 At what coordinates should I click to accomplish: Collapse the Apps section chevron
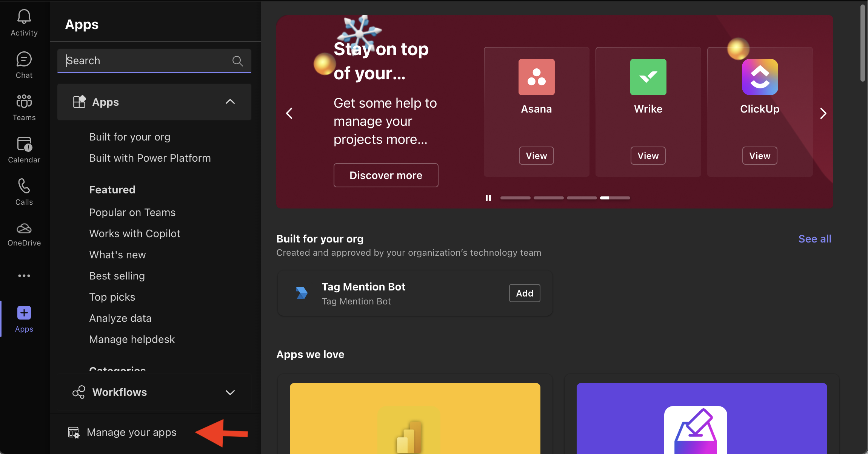pos(230,102)
